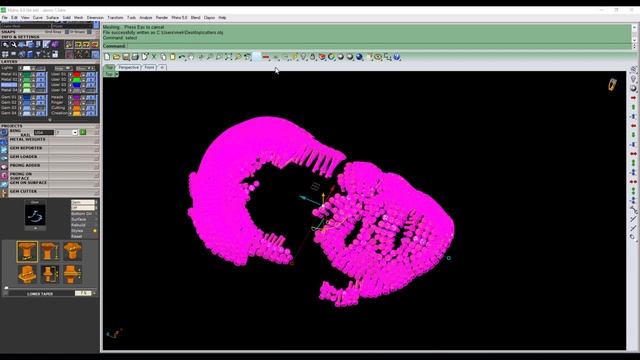Click the Prong on Surface project icon
This screenshot has height=360, width=640.
pyautogui.click(x=4, y=176)
